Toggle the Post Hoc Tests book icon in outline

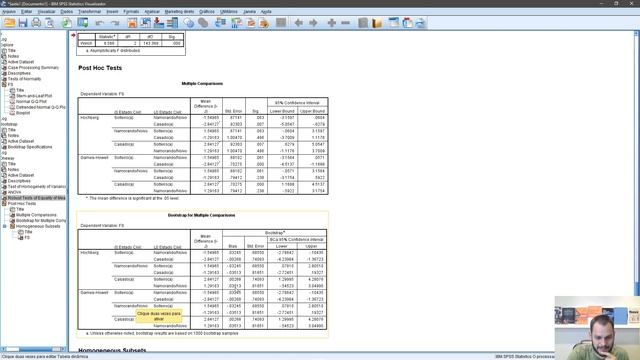[4, 203]
